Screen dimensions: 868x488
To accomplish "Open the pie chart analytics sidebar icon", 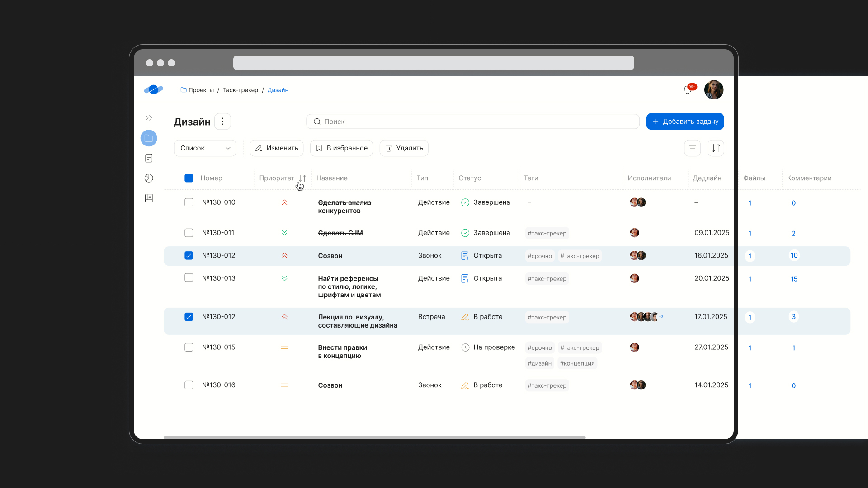I will [149, 178].
